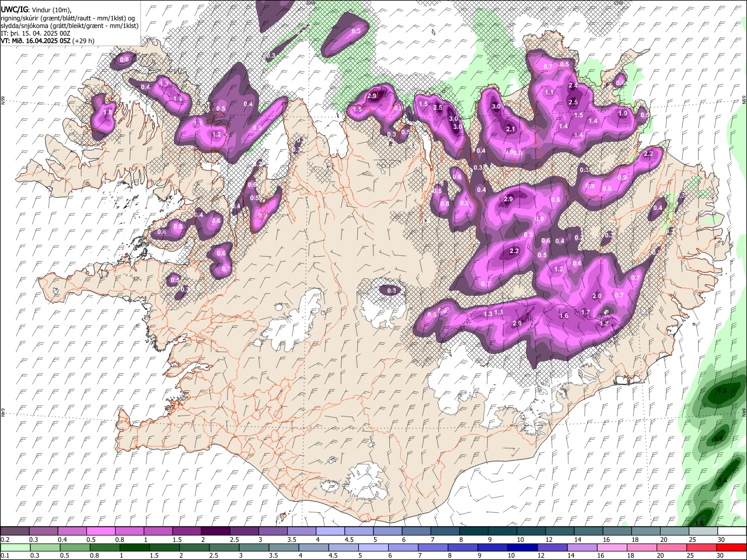Select the darkest green lower swatch between 1 and 1.5

pyautogui.click(x=134, y=547)
